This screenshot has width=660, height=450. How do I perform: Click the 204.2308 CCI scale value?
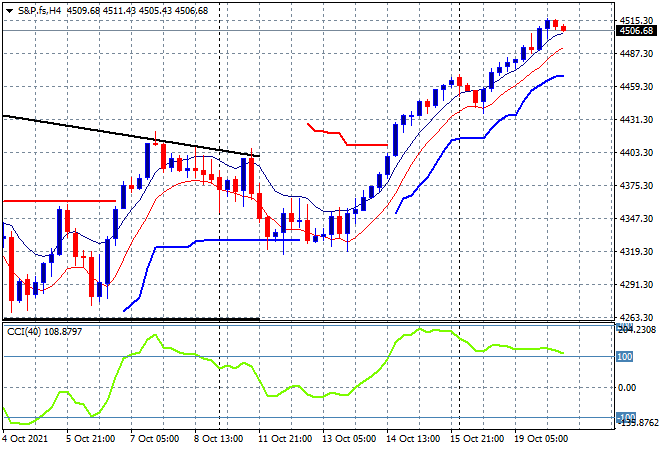coord(637,329)
